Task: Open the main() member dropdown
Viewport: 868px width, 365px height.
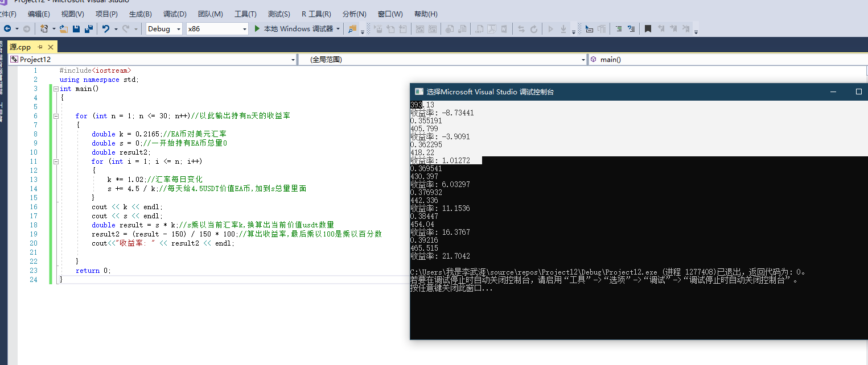Action: click(728, 59)
